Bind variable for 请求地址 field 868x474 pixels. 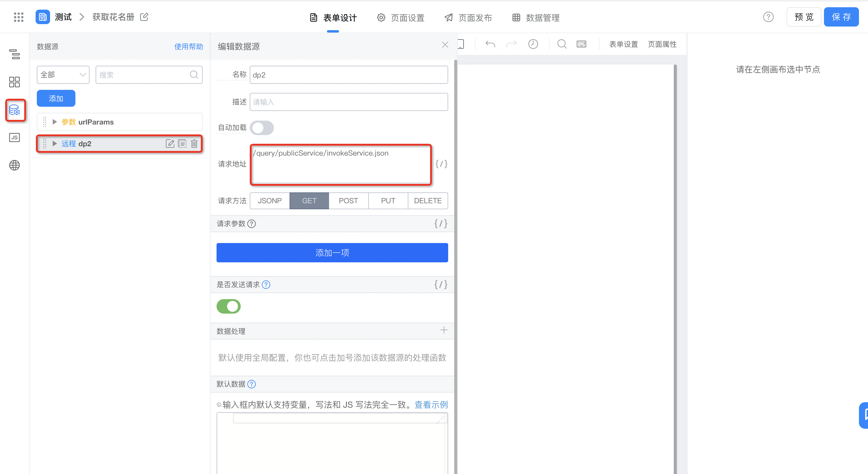[441, 164]
